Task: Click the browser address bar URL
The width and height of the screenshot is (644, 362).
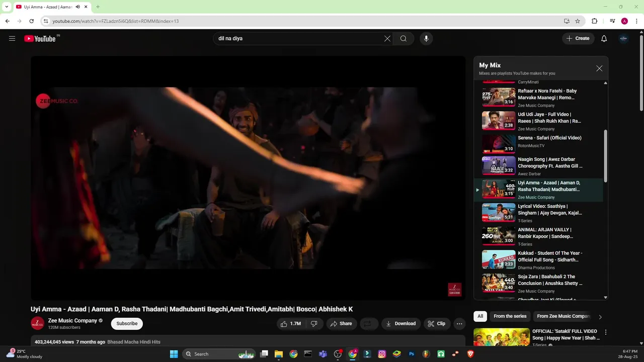Action: 116,21
